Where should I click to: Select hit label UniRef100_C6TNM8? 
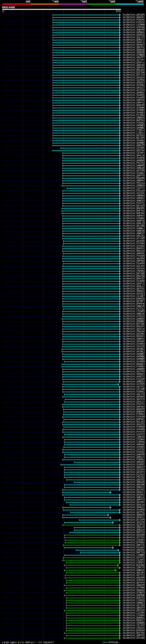[x=134, y=25]
